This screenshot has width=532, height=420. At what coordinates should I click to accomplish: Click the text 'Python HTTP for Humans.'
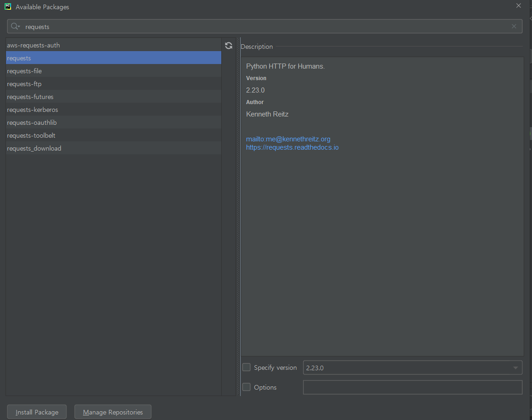click(x=285, y=66)
